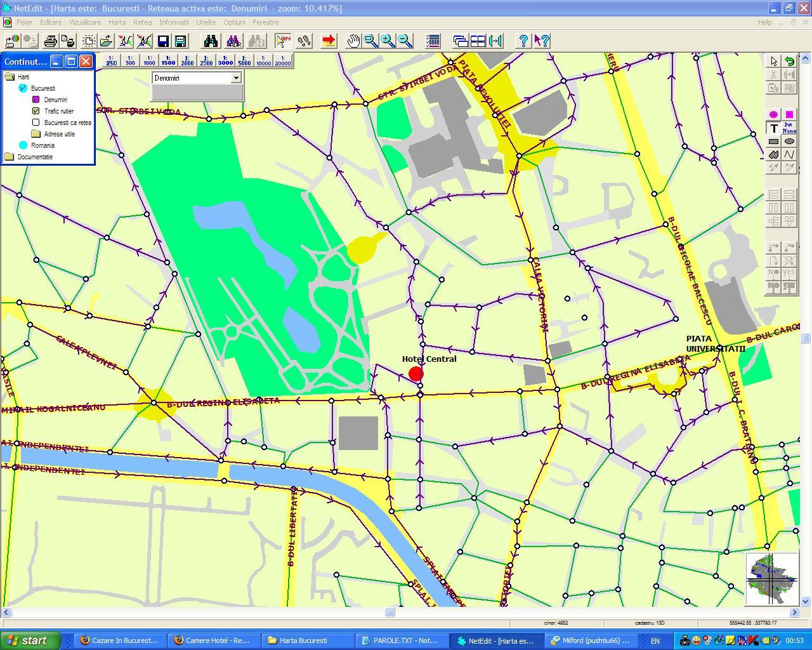
Task: Switch to PAROLE.TXT Notepad in taskbar
Action: click(x=401, y=640)
